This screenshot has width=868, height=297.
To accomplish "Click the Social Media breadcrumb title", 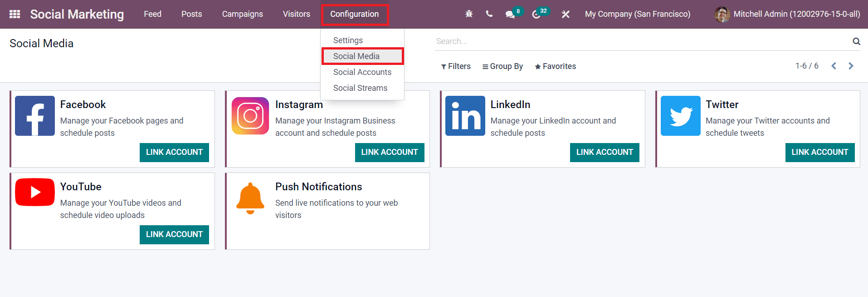I will 41,43.
